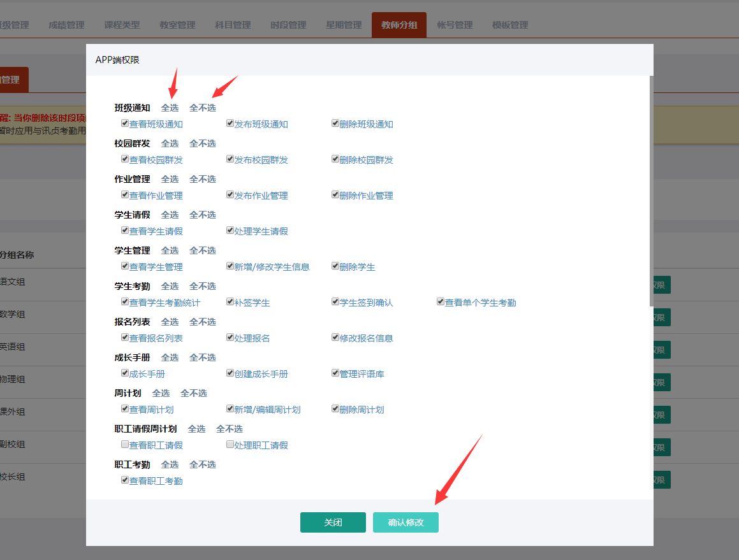
Task: Open the 课程类型 tab
Action: (122, 25)
